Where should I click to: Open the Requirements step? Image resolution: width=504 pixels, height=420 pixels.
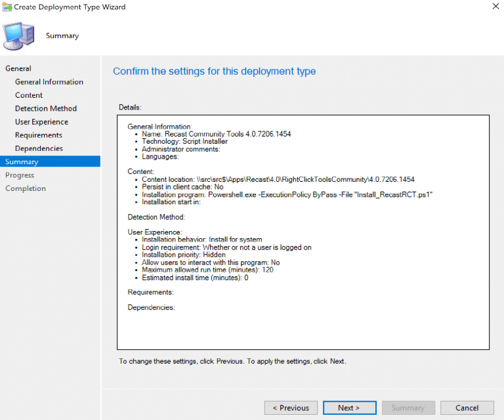39,135
